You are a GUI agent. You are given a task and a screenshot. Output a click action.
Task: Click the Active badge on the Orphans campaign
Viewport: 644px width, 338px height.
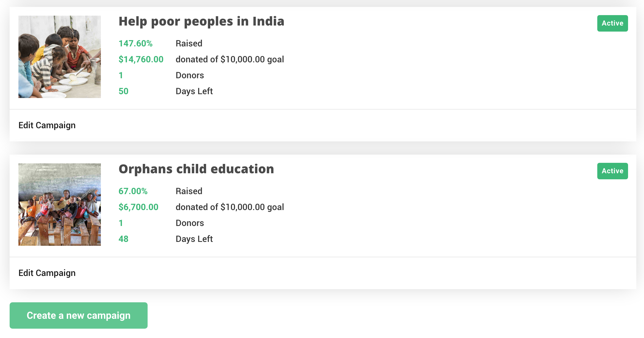(x=612, y=171)
